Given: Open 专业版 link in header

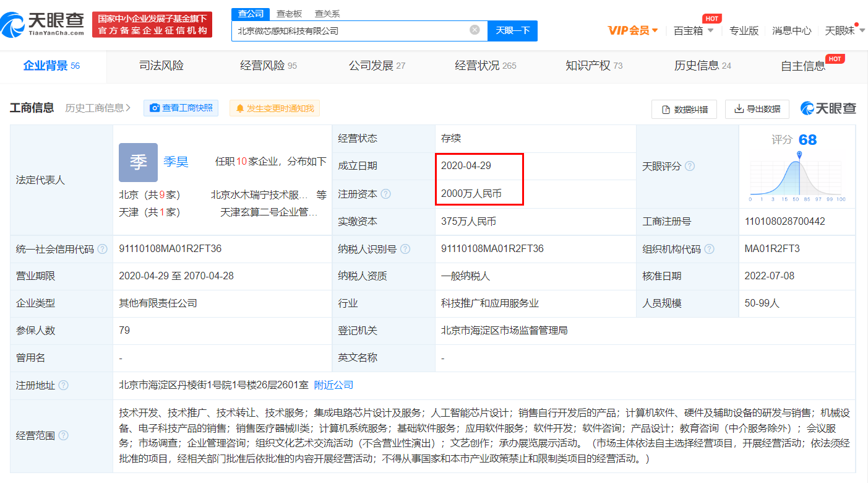Looking at the screenshot, I should [x=744, y=30].
